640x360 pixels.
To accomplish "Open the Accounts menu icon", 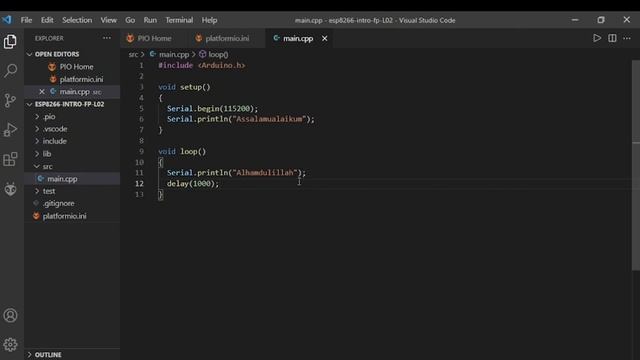I will tap(10, 315).
